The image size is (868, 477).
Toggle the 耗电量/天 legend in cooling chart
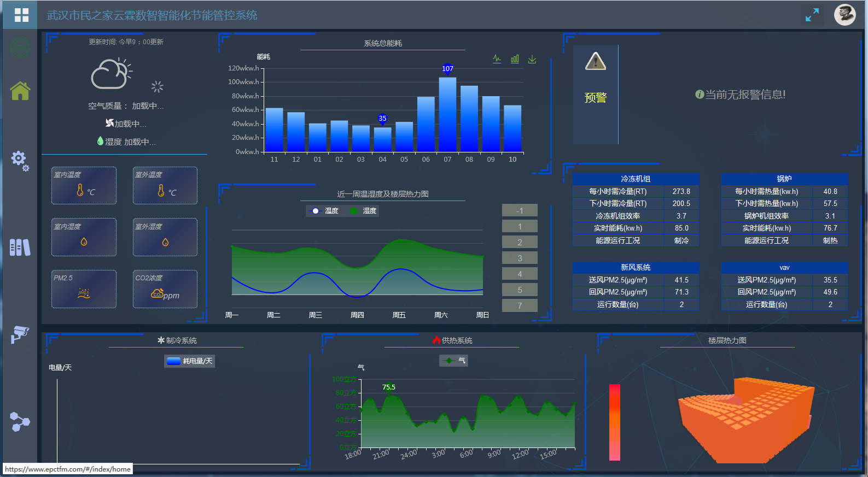point(190,361)
